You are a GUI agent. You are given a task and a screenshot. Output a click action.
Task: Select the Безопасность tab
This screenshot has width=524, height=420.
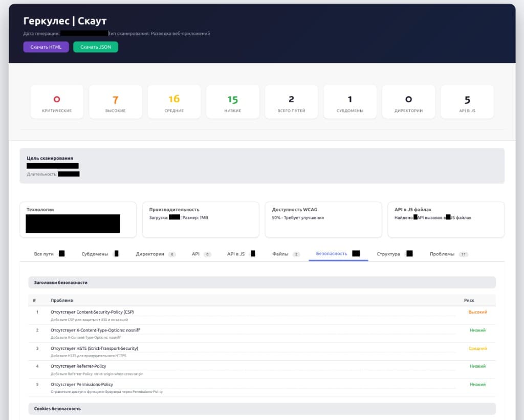(338, 254)
